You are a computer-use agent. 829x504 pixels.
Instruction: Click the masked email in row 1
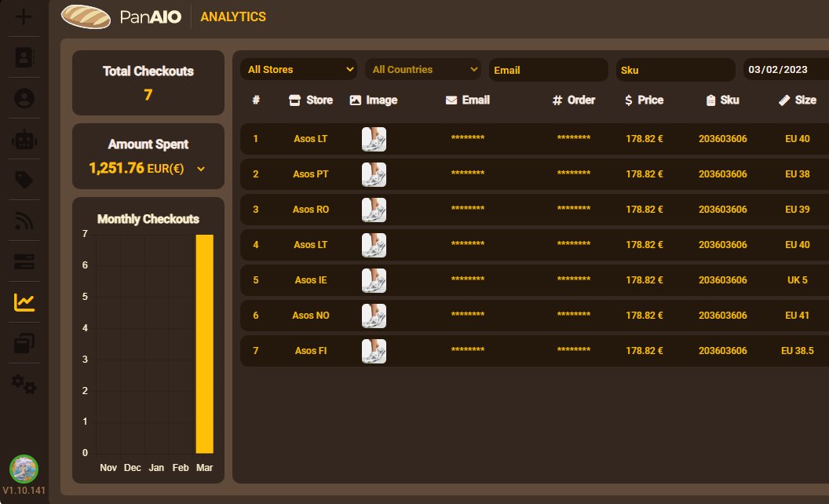[x=467, y=138]
